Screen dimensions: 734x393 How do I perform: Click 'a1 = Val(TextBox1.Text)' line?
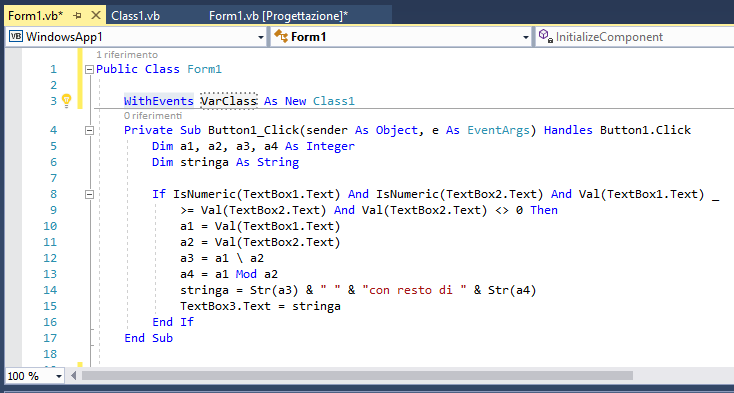[x=260, y=226]
